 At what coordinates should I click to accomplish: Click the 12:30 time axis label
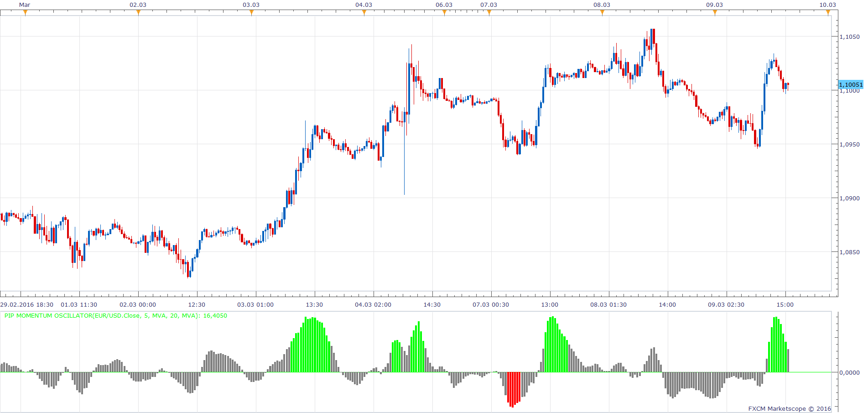coord(197,304)
